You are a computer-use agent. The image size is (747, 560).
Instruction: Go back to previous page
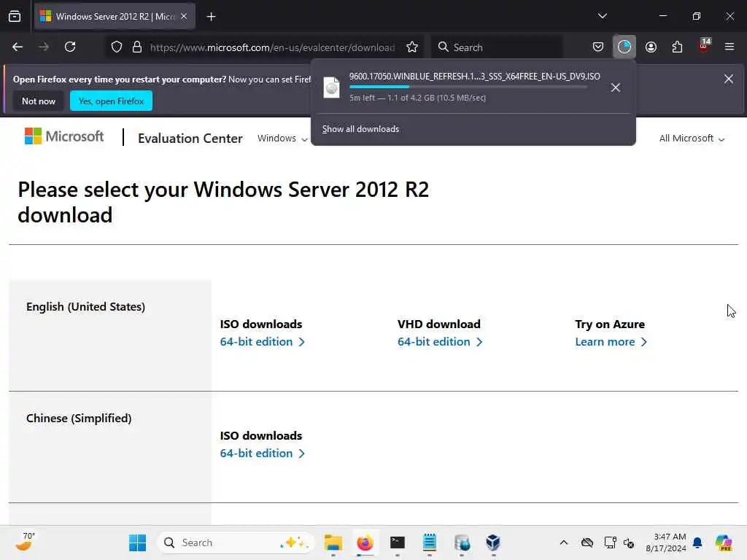pos(18,47)
